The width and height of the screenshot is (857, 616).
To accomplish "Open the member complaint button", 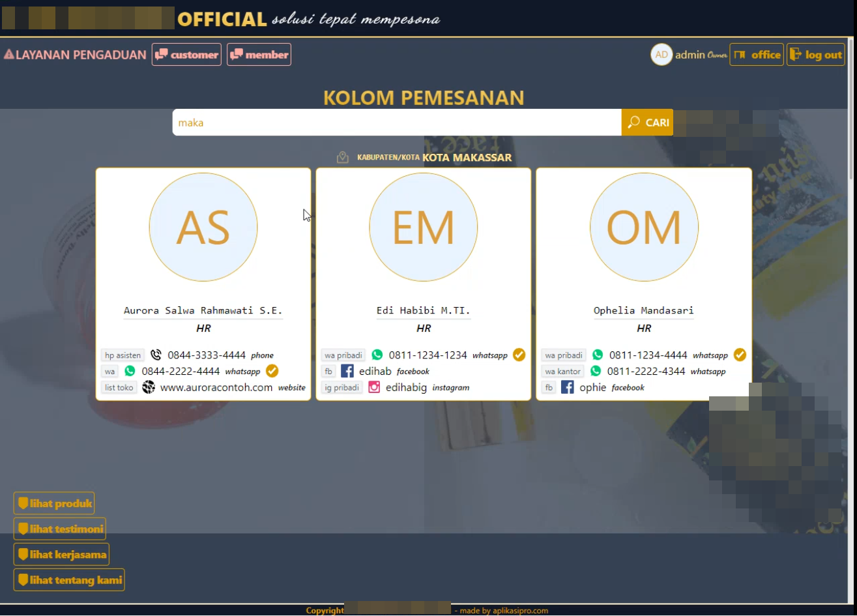I will [x=259, y=55].
